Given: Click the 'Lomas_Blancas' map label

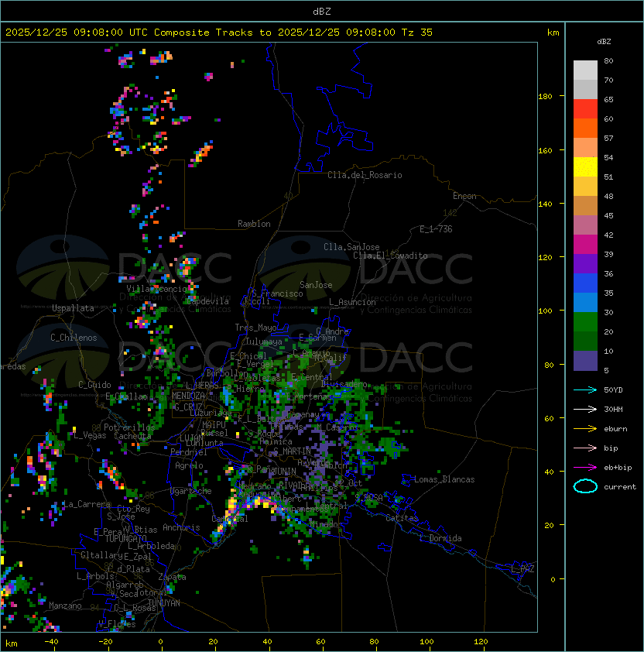Looking at the screenshot, I should coord(444,479).
